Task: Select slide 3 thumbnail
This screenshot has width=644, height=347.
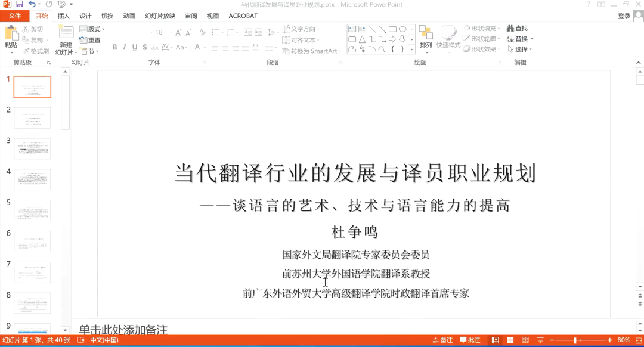Action: (32, 148)
